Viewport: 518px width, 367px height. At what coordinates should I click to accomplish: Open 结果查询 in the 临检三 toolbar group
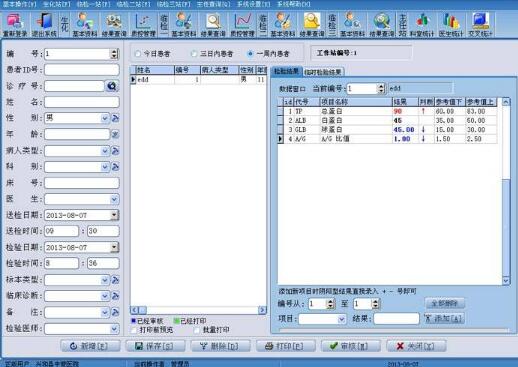pyautogui.click(x=382, y=24)
